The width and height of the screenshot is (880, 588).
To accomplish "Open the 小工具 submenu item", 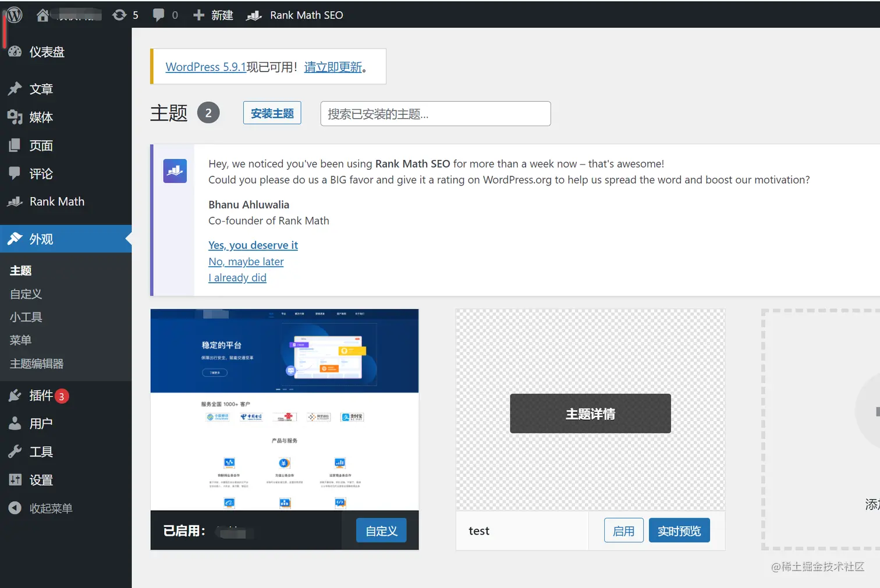I will [x=26, y=317].
